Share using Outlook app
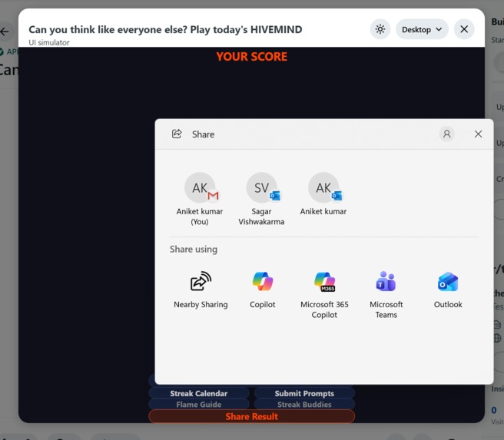Viewport: 504px width, 440px height. point(448,290)
